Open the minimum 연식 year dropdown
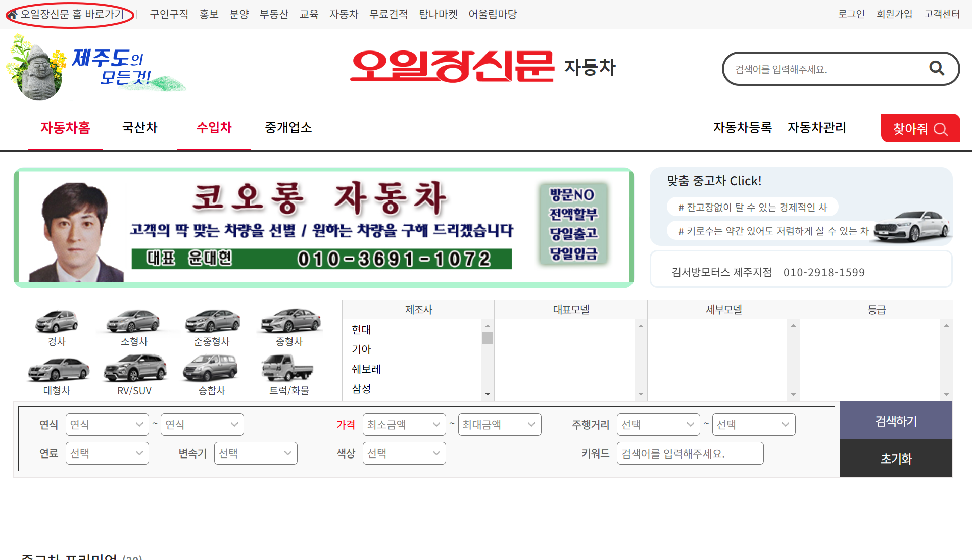This screenshot has height=560, width=972. coord(107,425)
